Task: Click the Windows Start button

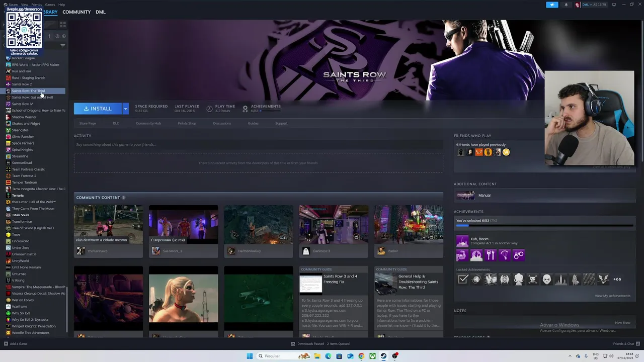Action: [x=250, y=356]
